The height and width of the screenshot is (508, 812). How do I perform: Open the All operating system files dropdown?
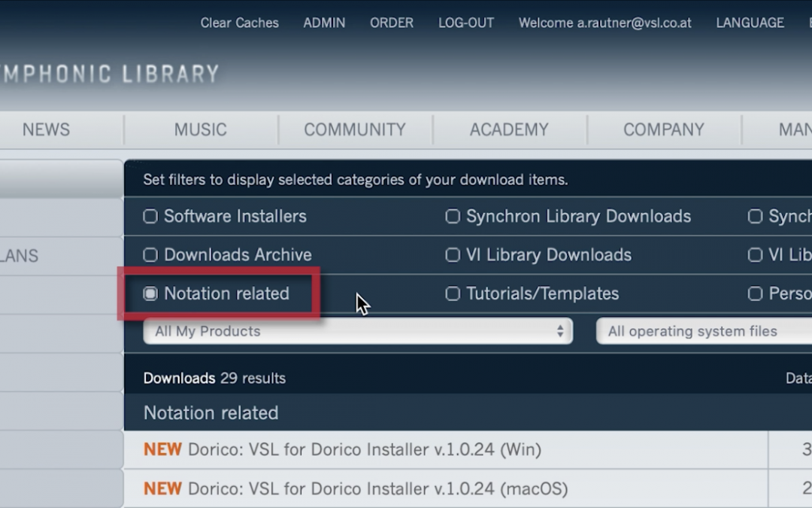[704, 331]
